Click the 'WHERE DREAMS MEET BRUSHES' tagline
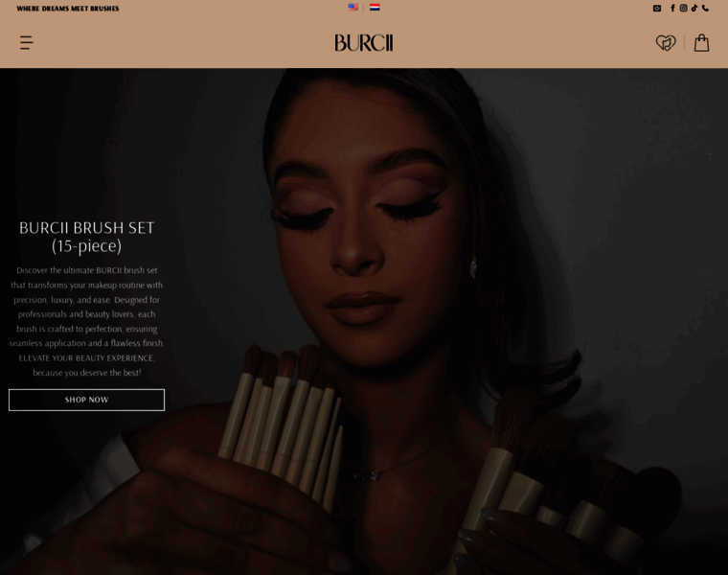Image resolution: width=728 pixels, height=575 pixels. pos(68,9)
